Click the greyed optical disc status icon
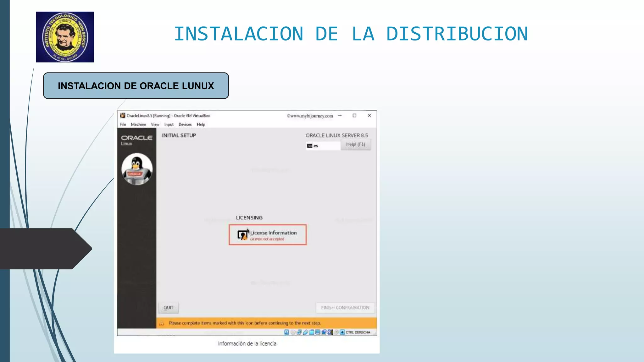The width and height of the screenshot is (644, 362). pyautogui.click(x=293, y=332)
